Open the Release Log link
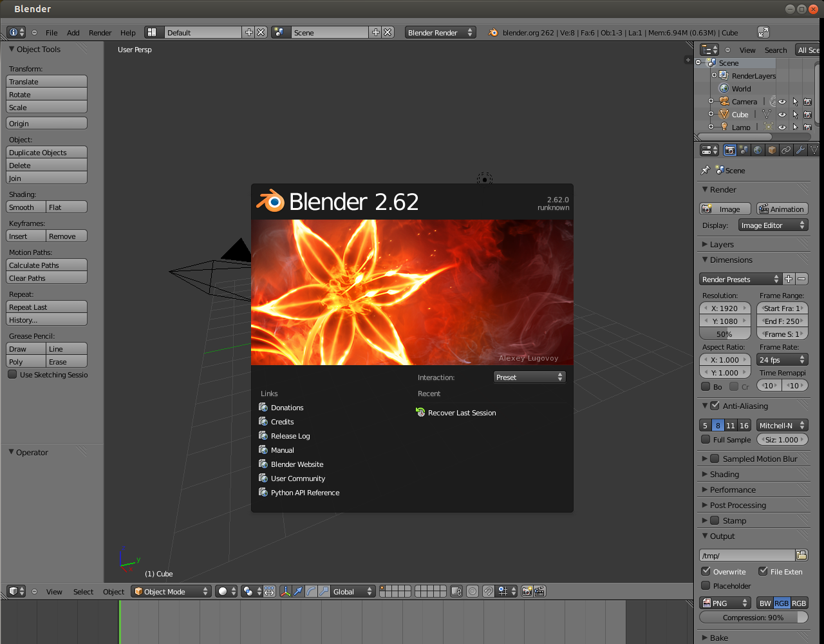The width and height of the screenshot is (824, 644). (290, 435)
